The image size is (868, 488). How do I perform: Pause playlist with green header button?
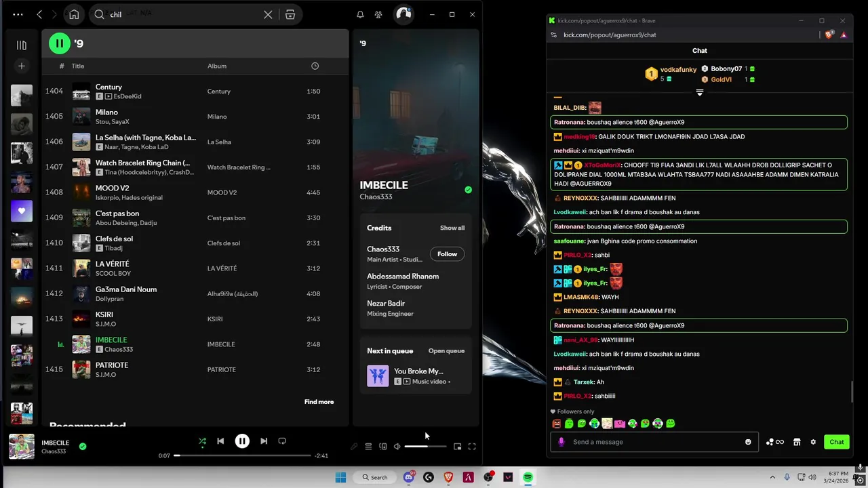(x=60, y=43)
